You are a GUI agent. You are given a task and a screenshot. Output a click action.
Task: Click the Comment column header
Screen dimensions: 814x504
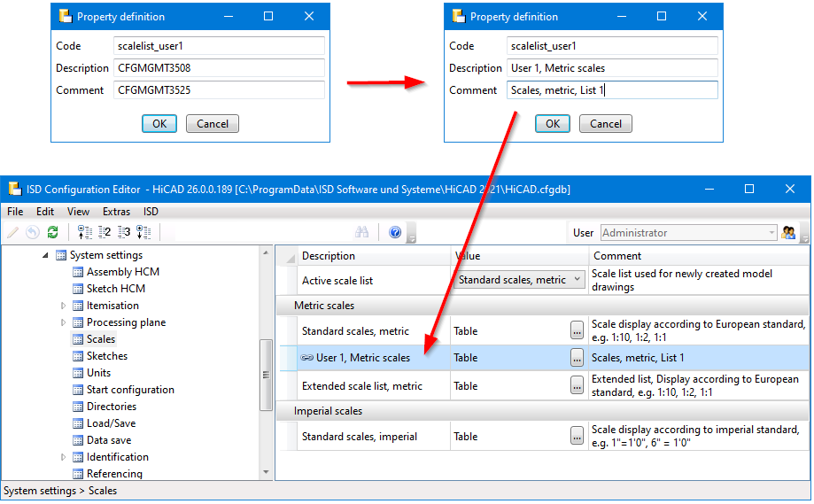(x=699, y=256)
